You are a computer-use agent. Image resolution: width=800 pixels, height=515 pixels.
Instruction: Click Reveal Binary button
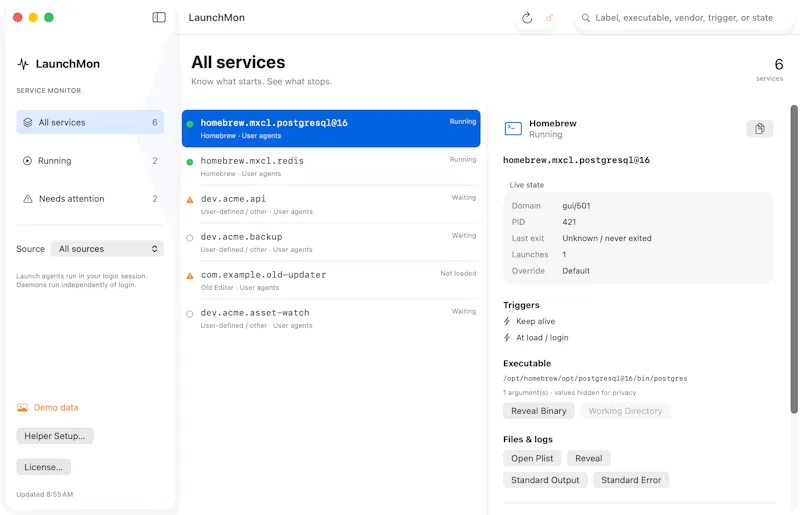click(x=539, y=411)
